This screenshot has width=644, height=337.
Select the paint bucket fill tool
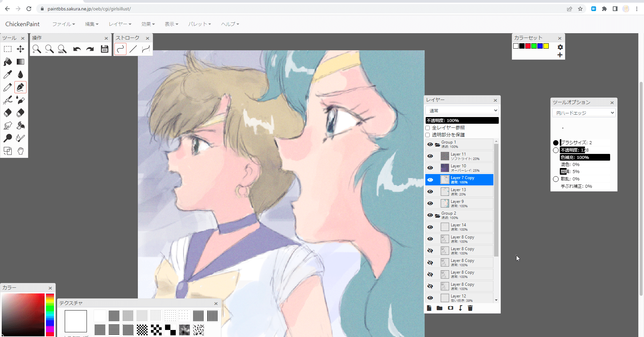8,62
